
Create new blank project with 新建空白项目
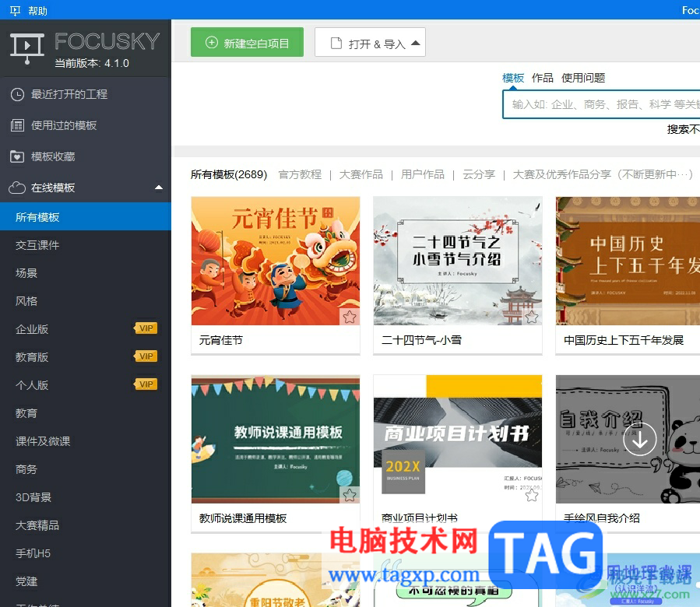(247, 42)
